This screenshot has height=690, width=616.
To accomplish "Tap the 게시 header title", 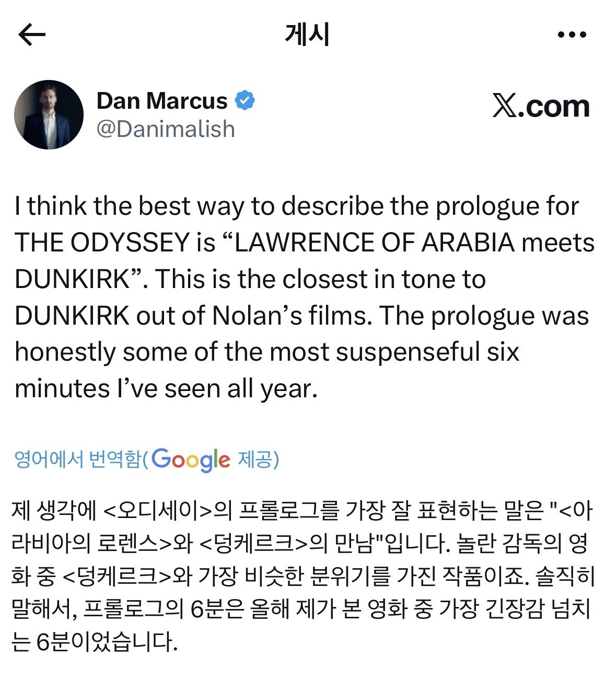I will pos(307,35).
